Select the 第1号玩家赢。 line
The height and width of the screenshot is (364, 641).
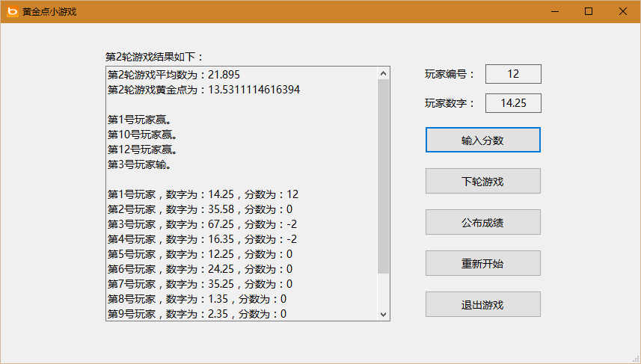(x=139, y=120)
